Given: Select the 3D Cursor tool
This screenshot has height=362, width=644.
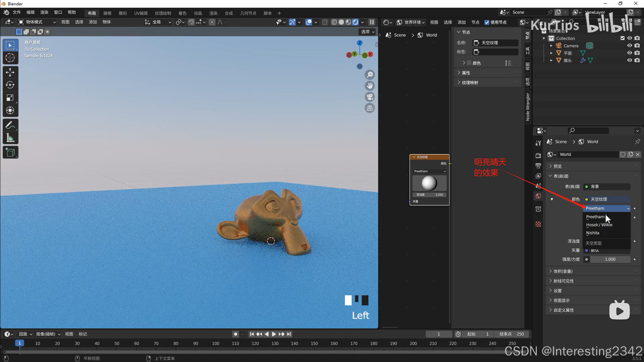Looking at the screenshot, I should click(x=10, y=58).
